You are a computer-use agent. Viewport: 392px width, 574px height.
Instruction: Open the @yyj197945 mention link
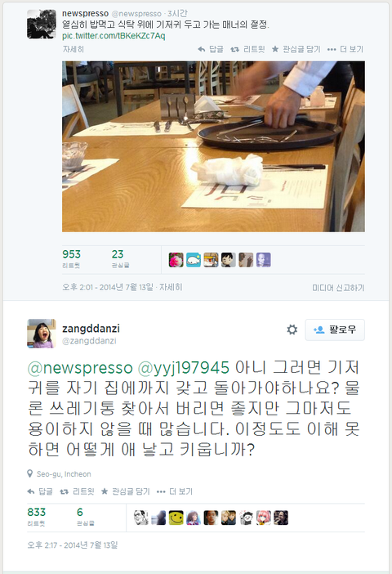coord(184,367)
